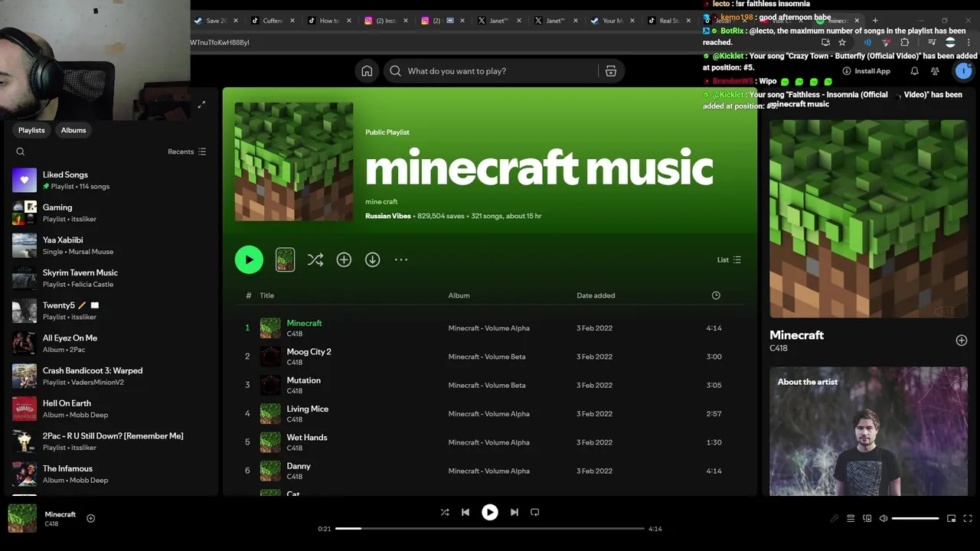
Task: Switch to the Real St browser tab
Action: click(669, 21)
